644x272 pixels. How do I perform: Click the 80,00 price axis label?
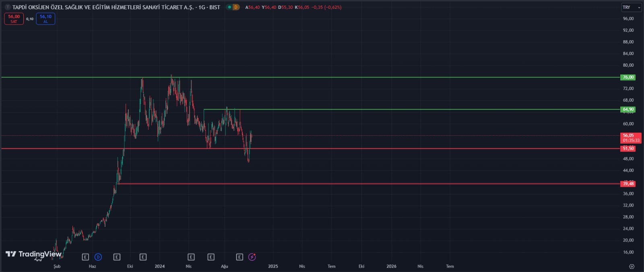[628, 65]
